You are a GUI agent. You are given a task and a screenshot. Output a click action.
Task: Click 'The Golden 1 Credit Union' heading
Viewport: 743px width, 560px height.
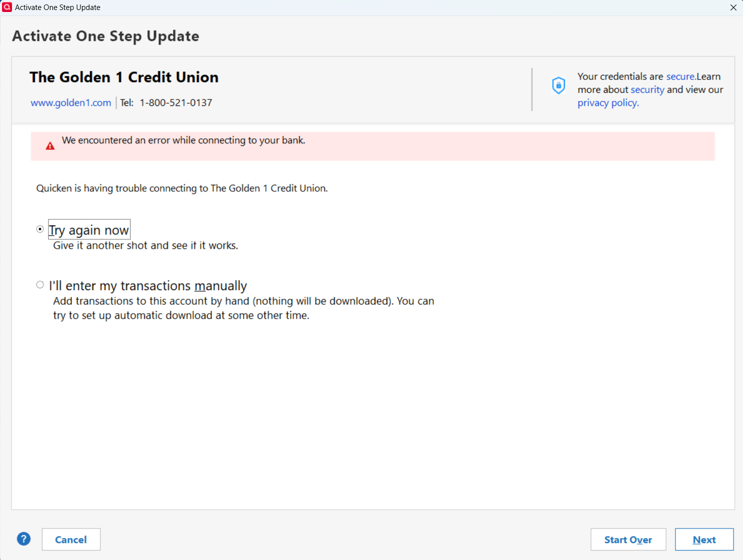point(124,77)
